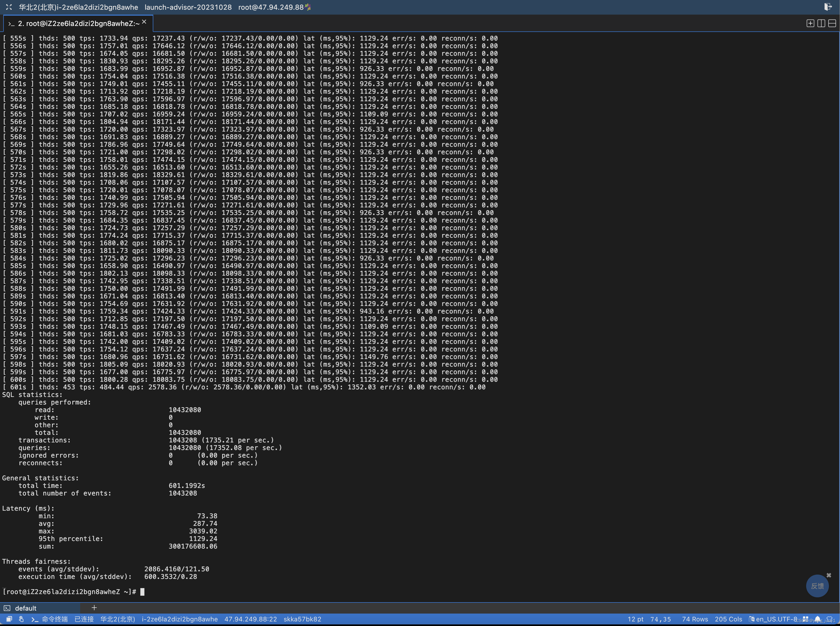Screen dimensions: 840x626
Task: Add a new terminal pane icon
Action: coord(810,24)
